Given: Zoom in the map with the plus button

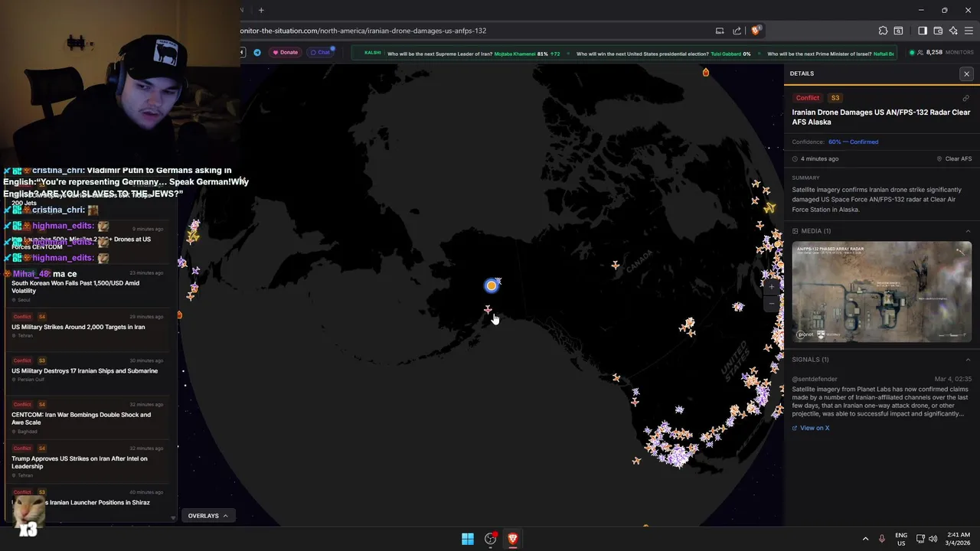Looking at the screenshot, I should [772, 287].
